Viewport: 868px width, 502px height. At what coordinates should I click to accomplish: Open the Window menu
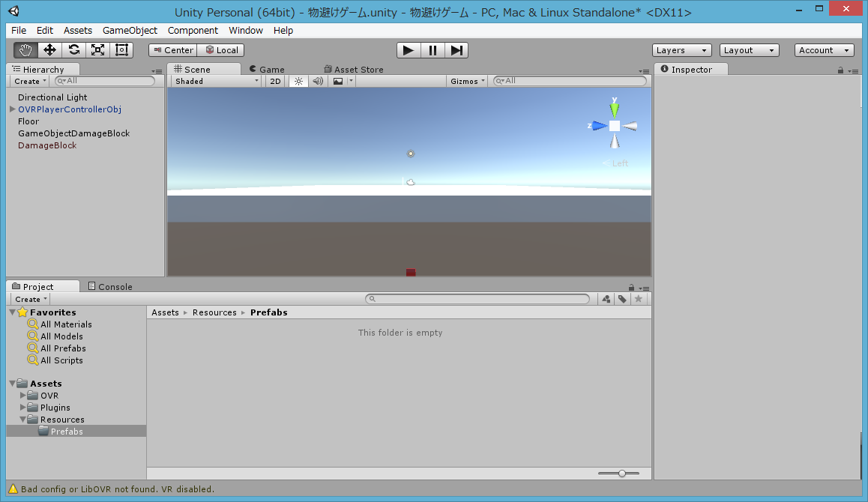click(x=246, y=31)
